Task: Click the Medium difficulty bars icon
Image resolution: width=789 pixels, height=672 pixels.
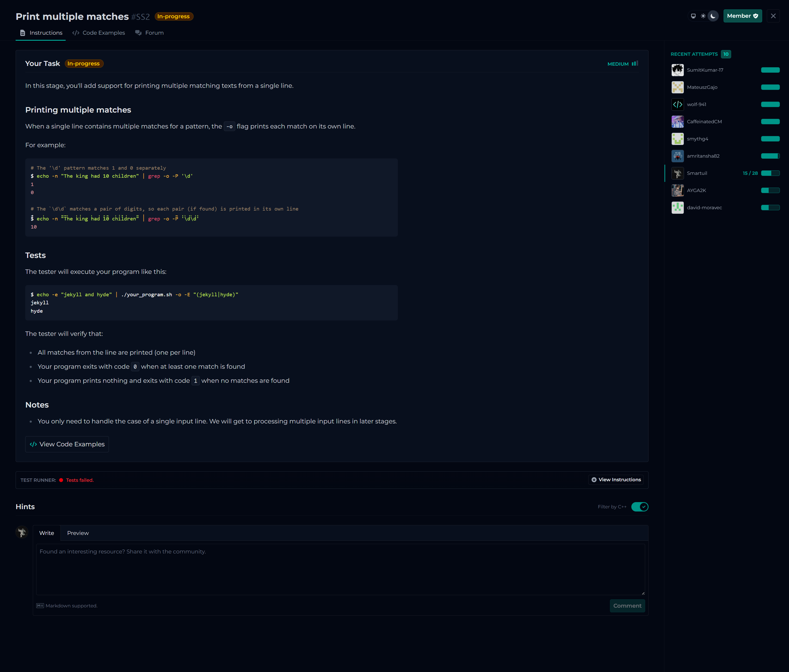Action: pos(635,64)
